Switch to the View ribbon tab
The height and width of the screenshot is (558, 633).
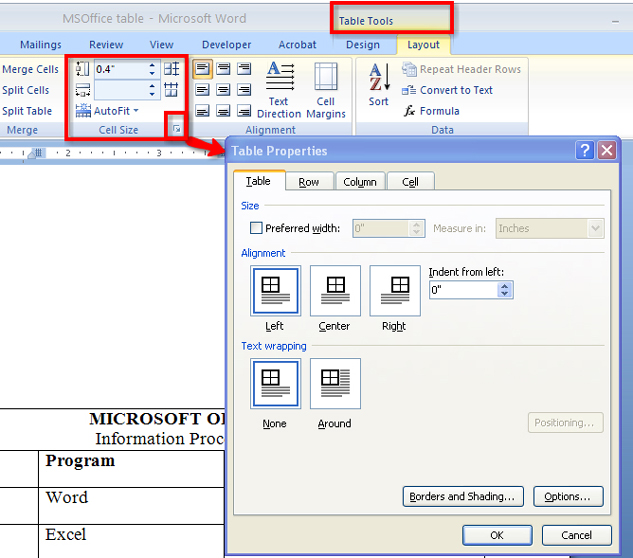161,44
